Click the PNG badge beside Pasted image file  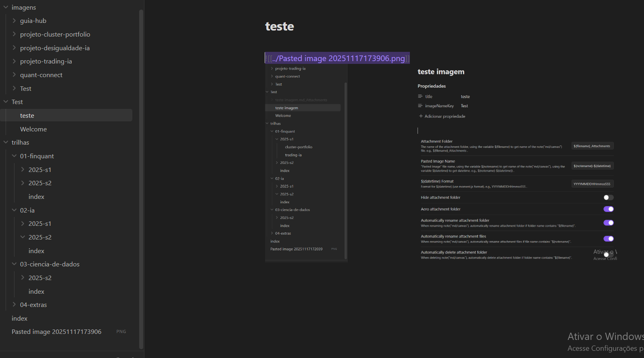coord(121,331)
